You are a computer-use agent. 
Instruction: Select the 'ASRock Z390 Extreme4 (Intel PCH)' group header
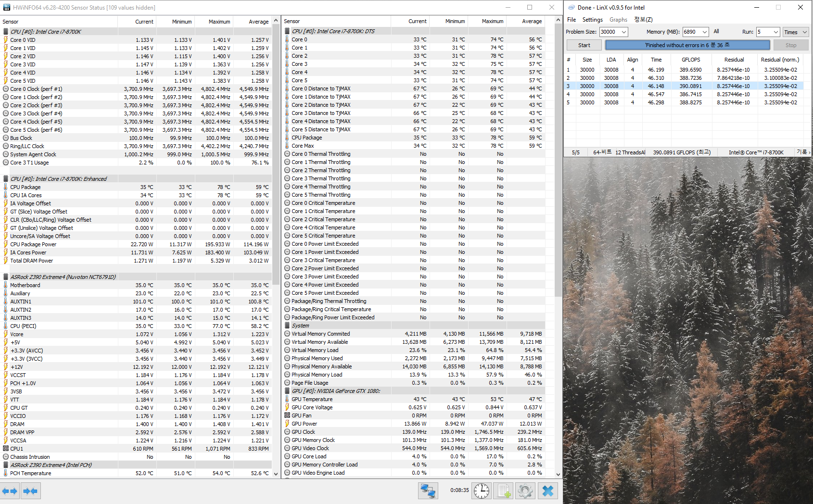[x=136, y=465]
